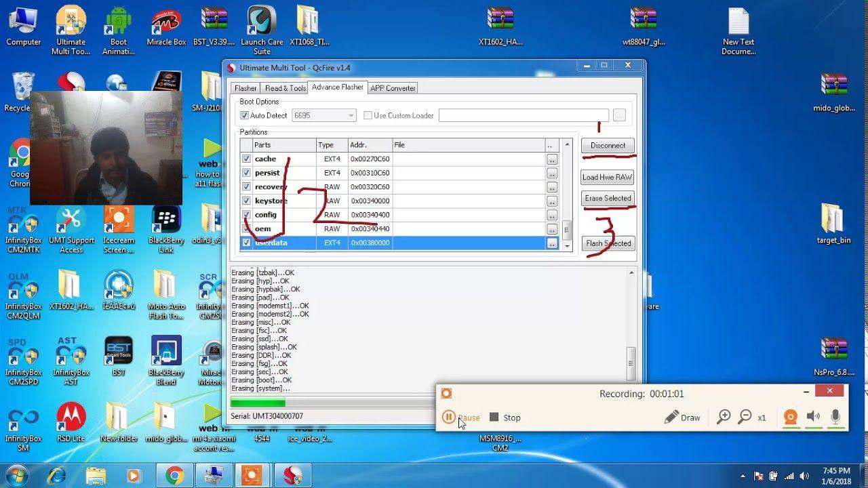Screen dimensions: 868x488
Task: Select the Advance Flasher tab
Action: pyautogui.click(x=338, y=87)
